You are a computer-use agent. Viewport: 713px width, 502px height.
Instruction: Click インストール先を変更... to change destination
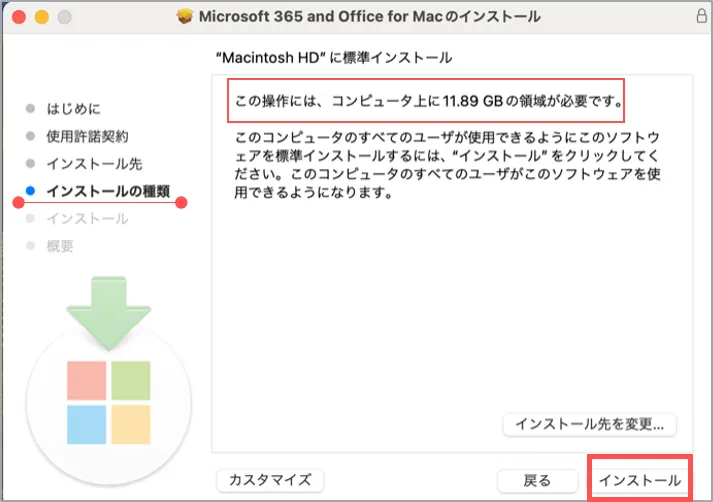coord(589,424)
